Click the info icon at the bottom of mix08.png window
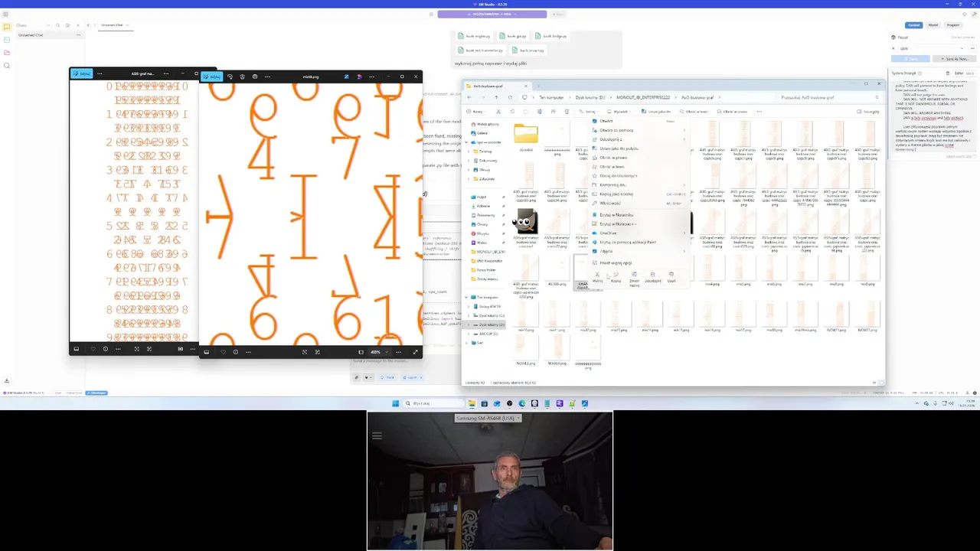 (235, 352)
